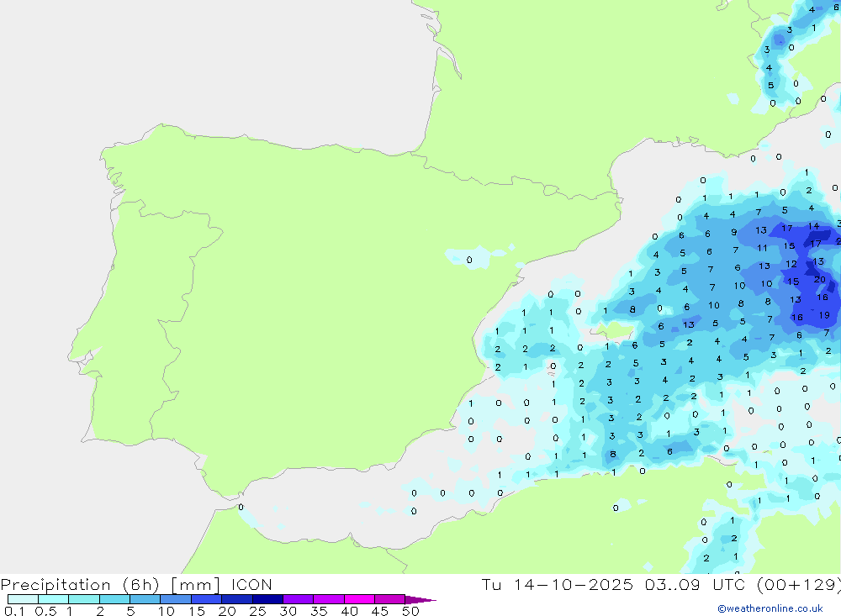Pick the legend swatch between 35 and 40
Viewport: 841px width, 616px height.
click(328, 599)
